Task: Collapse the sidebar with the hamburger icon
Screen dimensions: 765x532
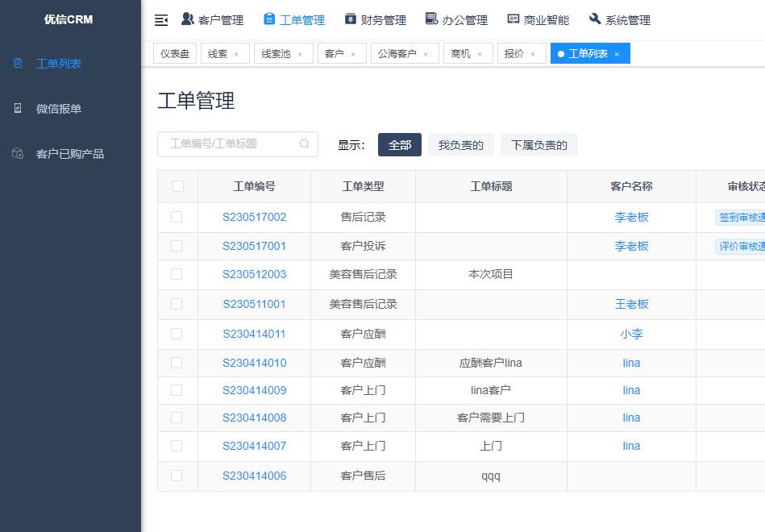Action: coord(160,19)
